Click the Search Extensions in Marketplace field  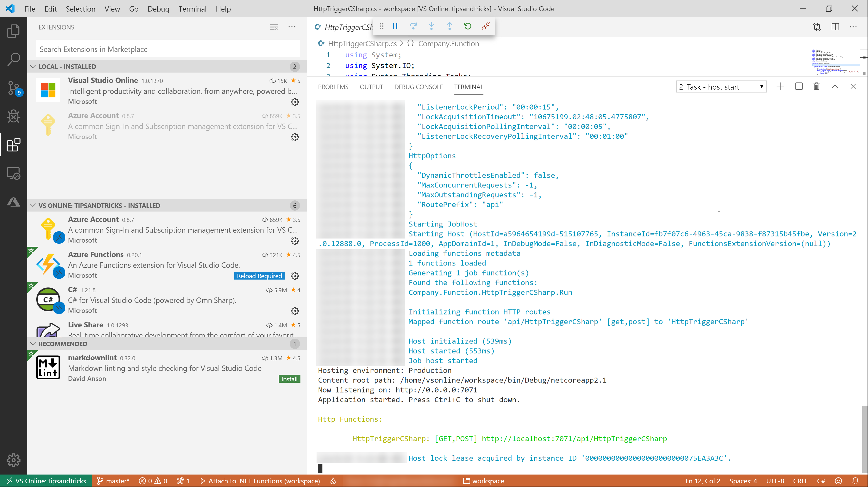(168, 49)
